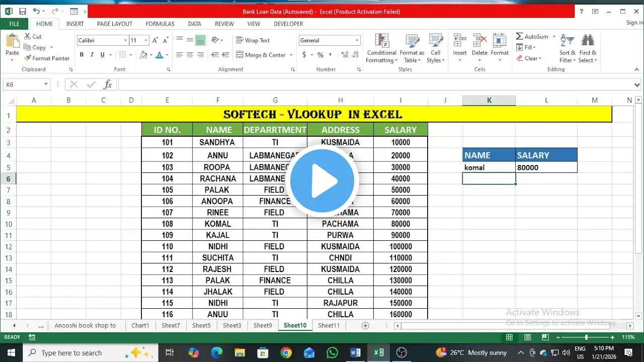
Task: Select the Format Painter brush
Action: click(x=27, y=58)
